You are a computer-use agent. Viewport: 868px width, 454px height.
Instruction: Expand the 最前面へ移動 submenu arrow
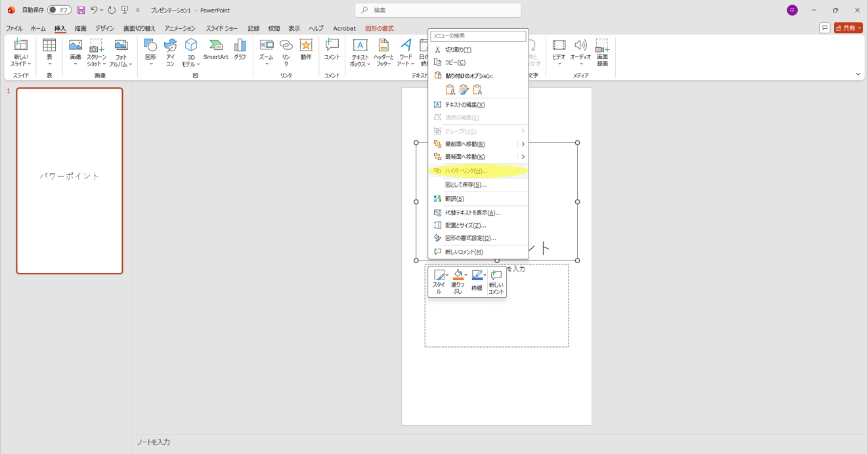point(523,144)
